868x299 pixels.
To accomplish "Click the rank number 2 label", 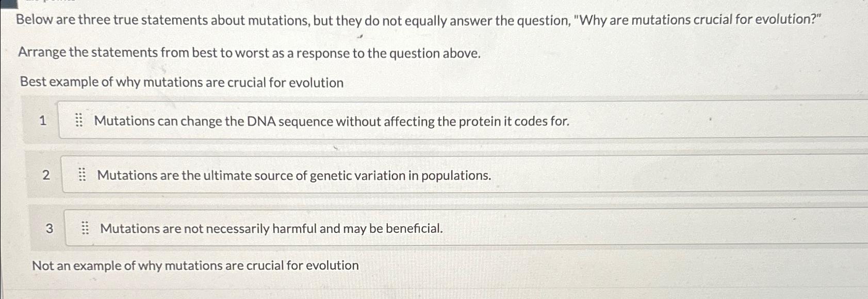I will 46,176.
